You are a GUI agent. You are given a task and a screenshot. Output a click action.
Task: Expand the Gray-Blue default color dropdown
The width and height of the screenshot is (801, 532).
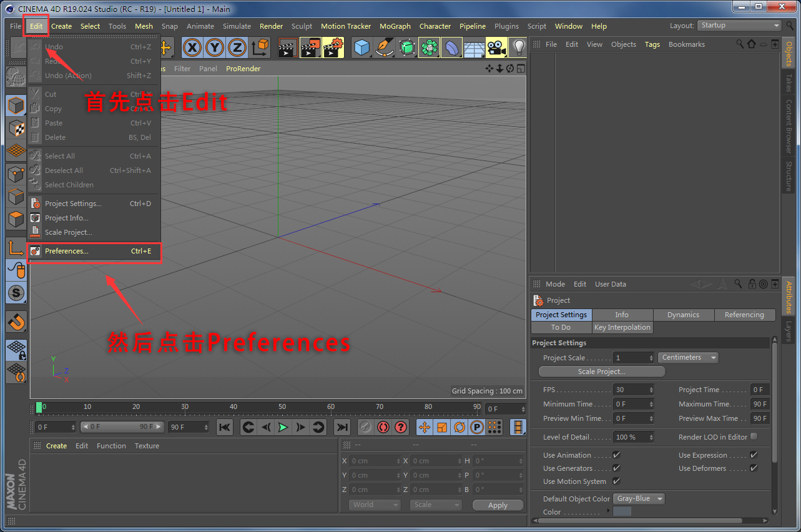639,498
